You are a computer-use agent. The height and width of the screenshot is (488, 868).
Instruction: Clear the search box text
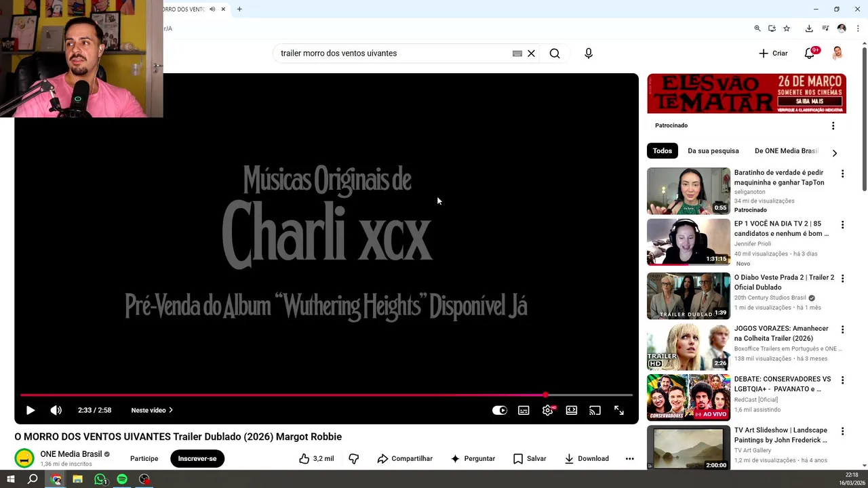click(532, 53)
